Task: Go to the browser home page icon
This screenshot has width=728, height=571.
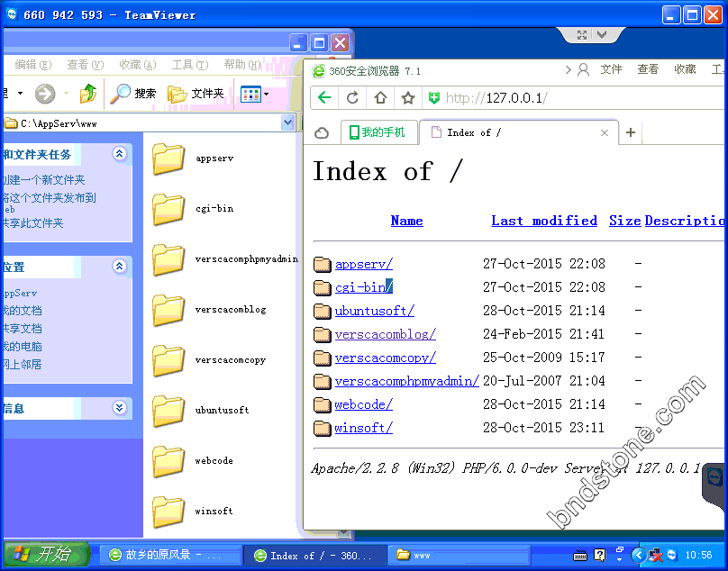Action: pos(380,98)
